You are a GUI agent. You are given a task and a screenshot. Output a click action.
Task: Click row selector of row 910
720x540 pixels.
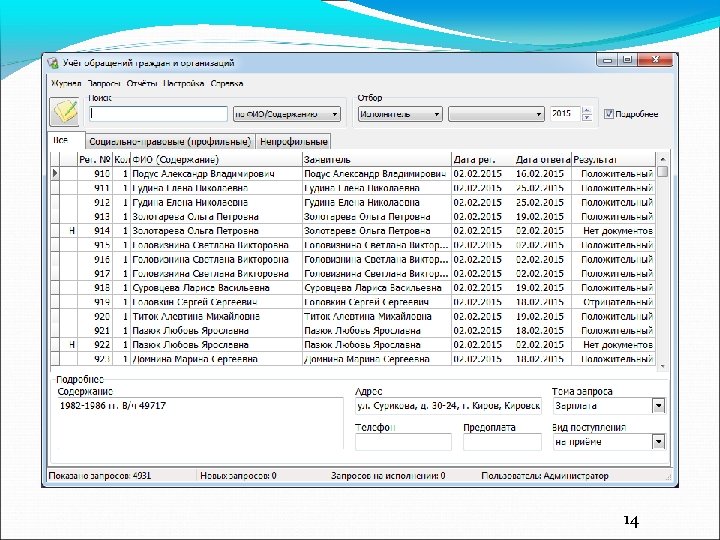pos(55,174)
